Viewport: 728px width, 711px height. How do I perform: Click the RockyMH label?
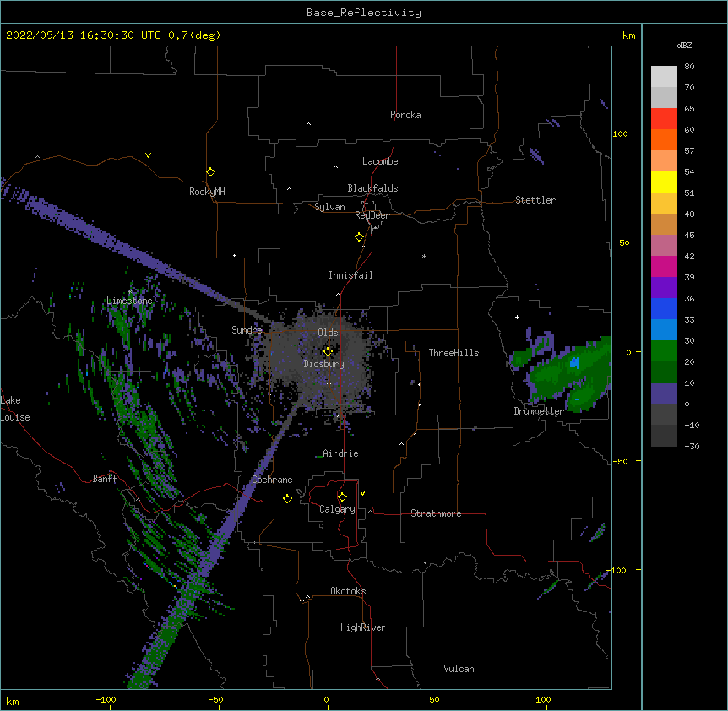pyautogui.click(x=207, y=192)
